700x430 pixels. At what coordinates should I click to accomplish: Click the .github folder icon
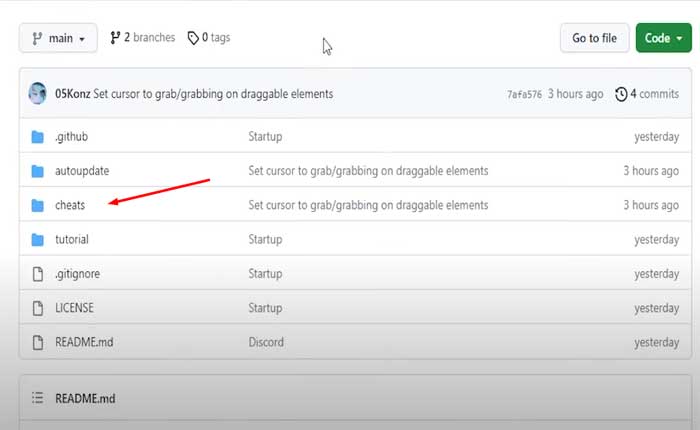click(x=38, y=137)
